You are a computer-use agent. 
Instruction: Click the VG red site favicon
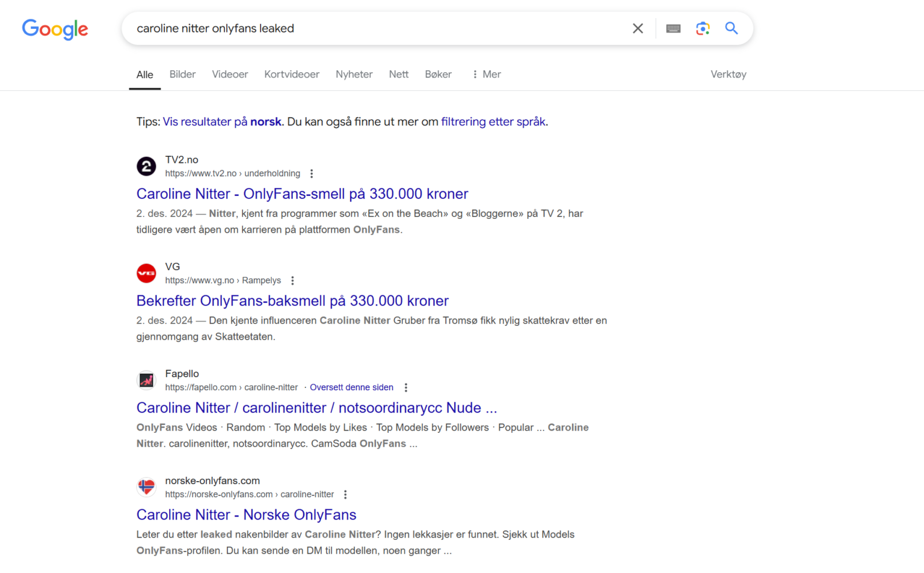tap(146, 273)
